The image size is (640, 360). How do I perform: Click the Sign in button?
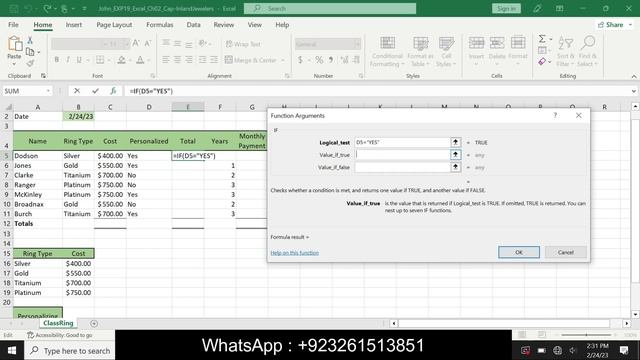coord(506,9)
